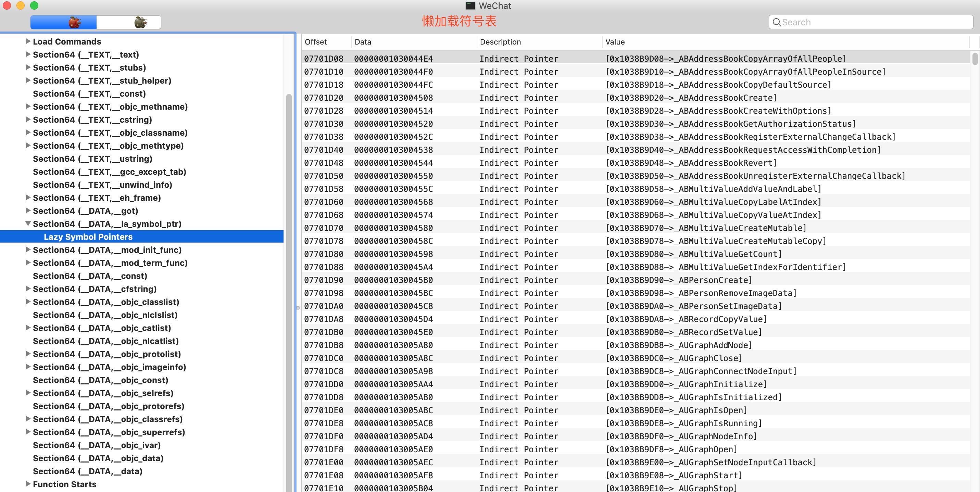Click the _AUGraphSetNodeInputCallback value
The height and width of the screenshot is (492, 980).
(711, 462)
